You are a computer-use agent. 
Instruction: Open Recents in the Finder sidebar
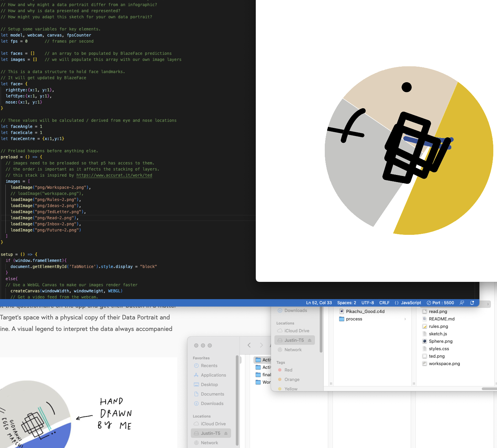point(209,366)
